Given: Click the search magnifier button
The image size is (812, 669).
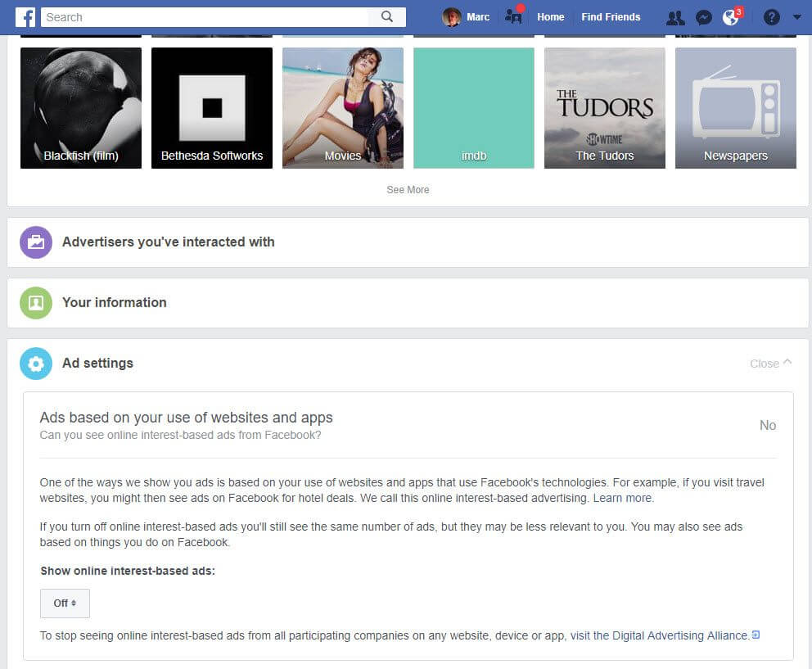Looking at the screenshot, I should pyautogui.click(x=387, y=16).
